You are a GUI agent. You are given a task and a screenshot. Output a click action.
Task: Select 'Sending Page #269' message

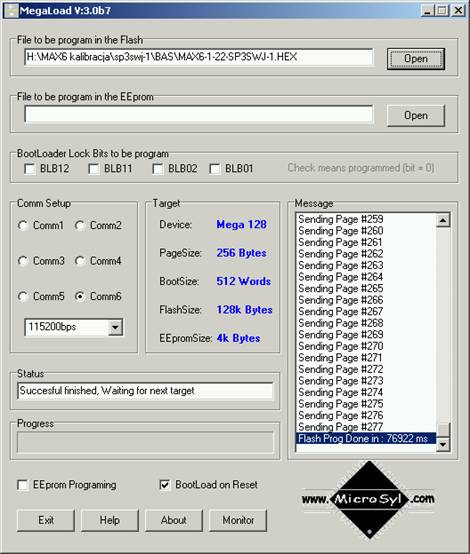pyautogui.click(x=366, y=335)
